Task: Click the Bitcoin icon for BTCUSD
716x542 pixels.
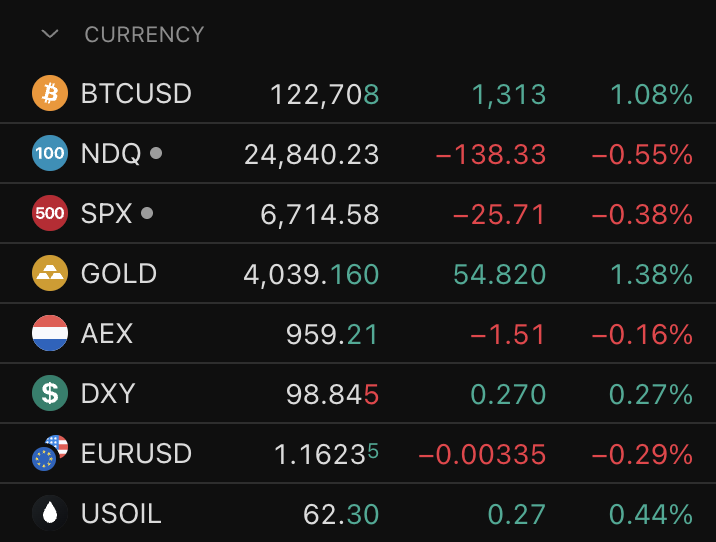Action: pos(49,94)
